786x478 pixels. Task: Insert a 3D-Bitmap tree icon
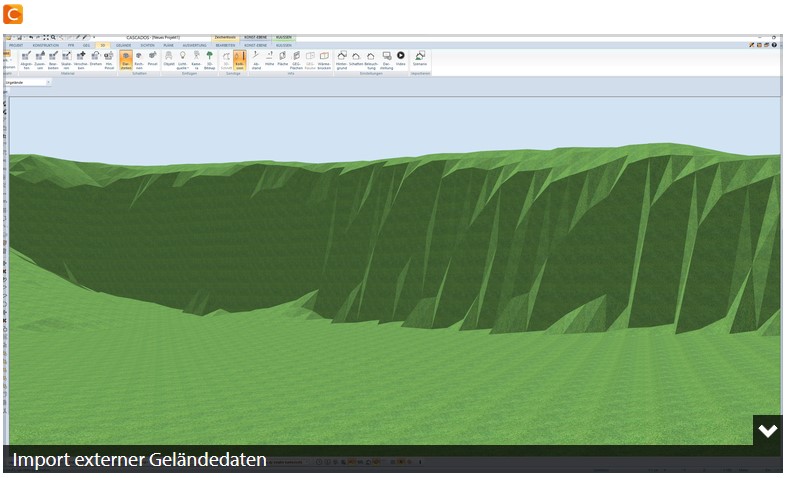pos(210,60)
